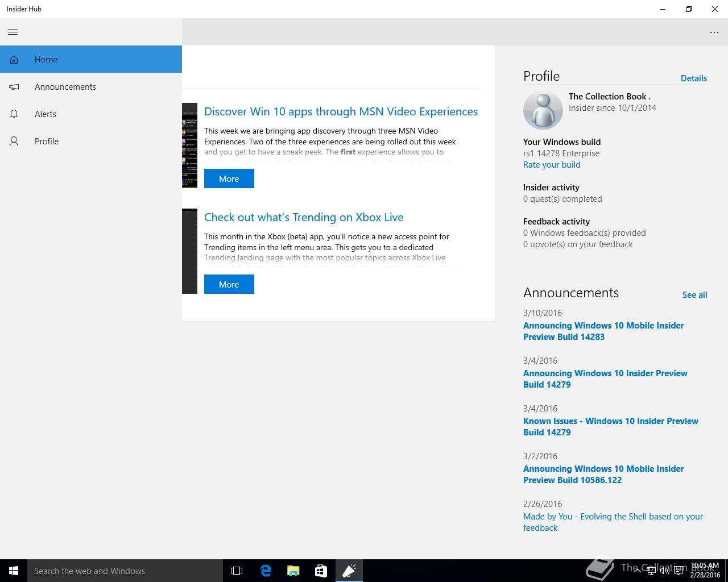This screenshot has width=728, height=582.
Task: Open the taskbar clock and date
Action: [705, 571]
